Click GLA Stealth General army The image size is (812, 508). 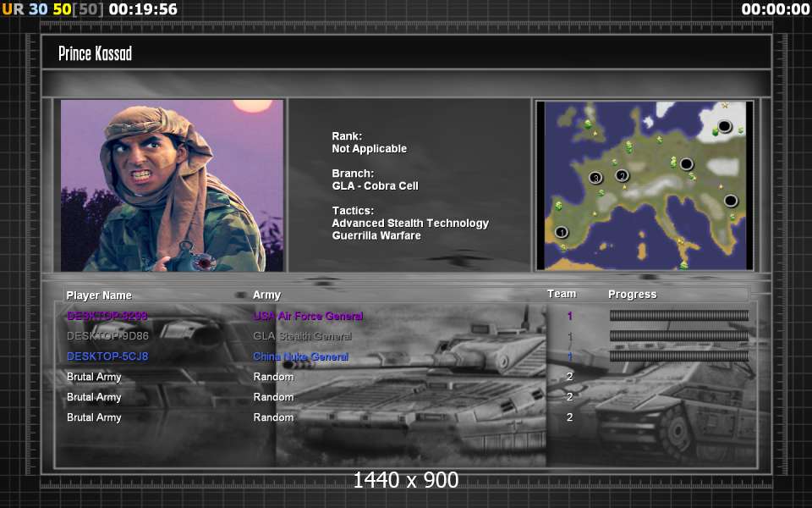click(303, 336)
